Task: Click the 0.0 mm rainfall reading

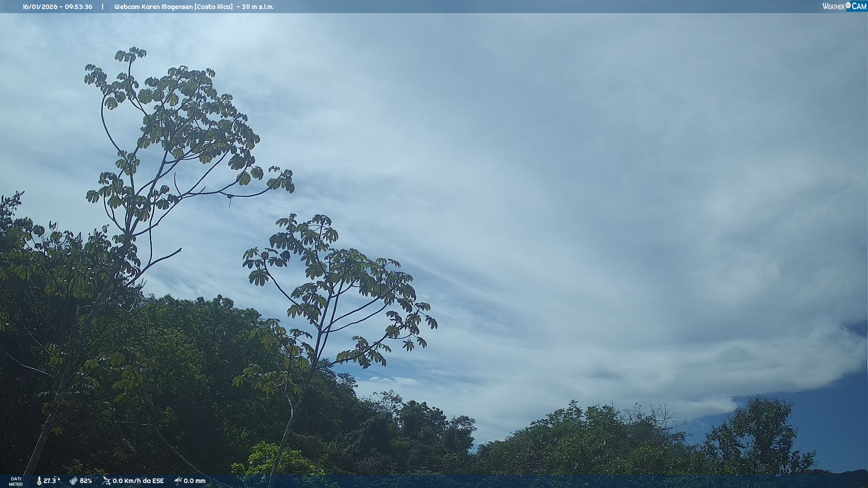Action: [x=194, y=481]
